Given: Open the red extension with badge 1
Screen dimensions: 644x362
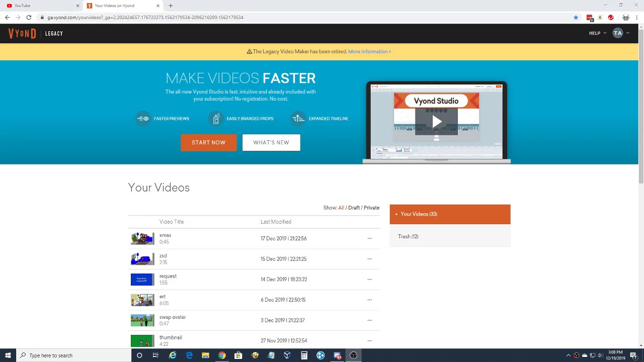Looking at the screenshot, I should (590, 18).
